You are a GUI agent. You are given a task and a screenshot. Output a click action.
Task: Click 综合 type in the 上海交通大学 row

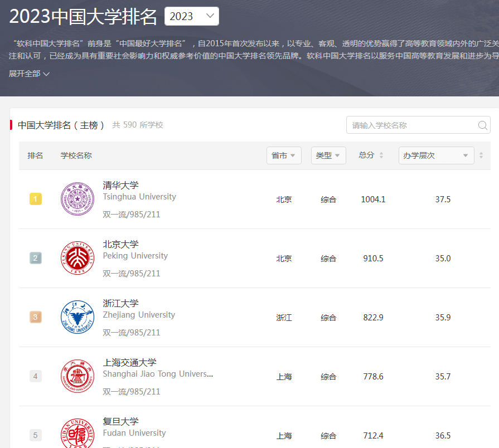click(328, 377)
